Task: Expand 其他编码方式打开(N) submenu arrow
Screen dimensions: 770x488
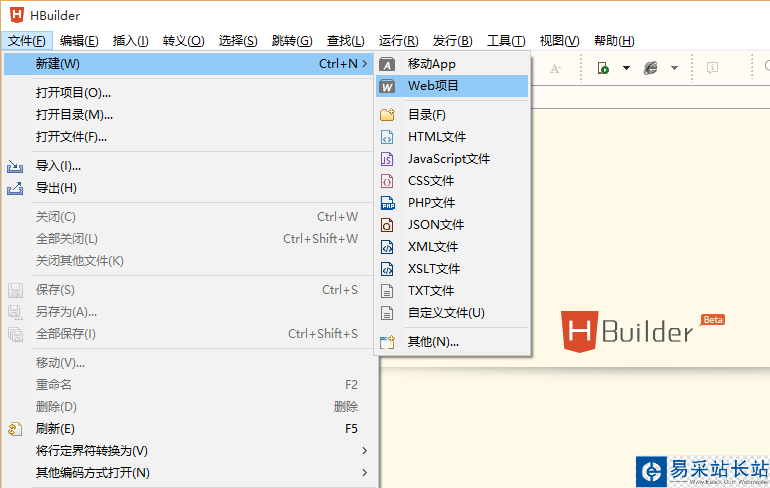Action: coord(364,473)
